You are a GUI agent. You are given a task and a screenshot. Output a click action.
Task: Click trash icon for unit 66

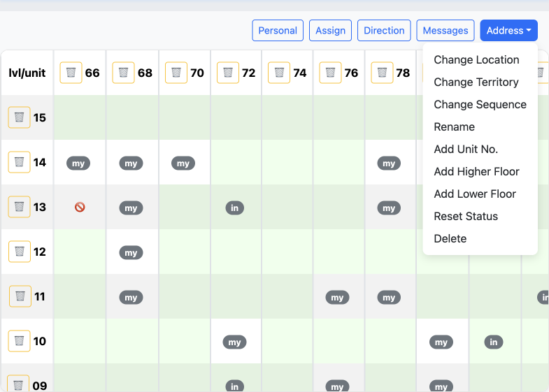[71, 73]
